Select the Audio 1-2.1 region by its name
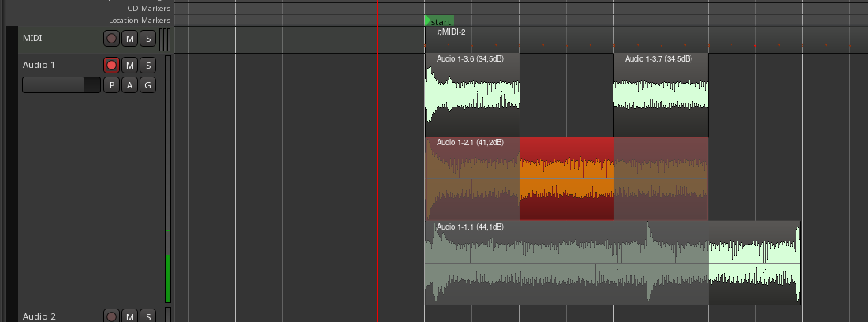Screen dimensions: 868x322 coord(470,143)
